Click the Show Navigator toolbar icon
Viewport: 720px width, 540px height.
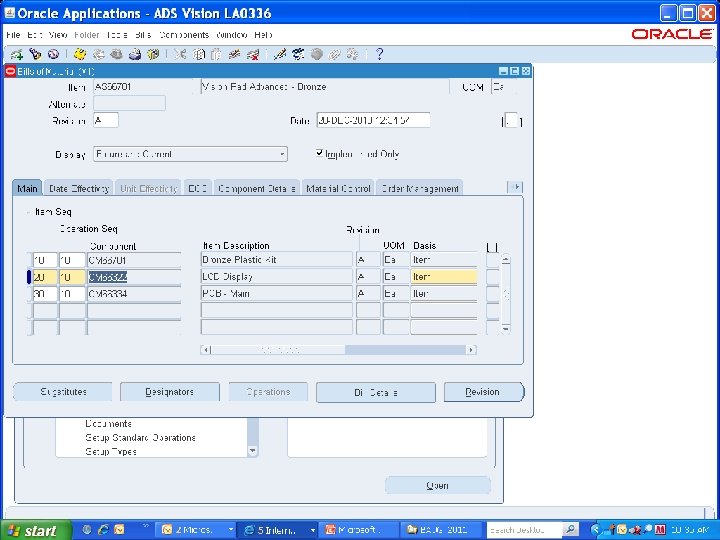tap(53, 55)
